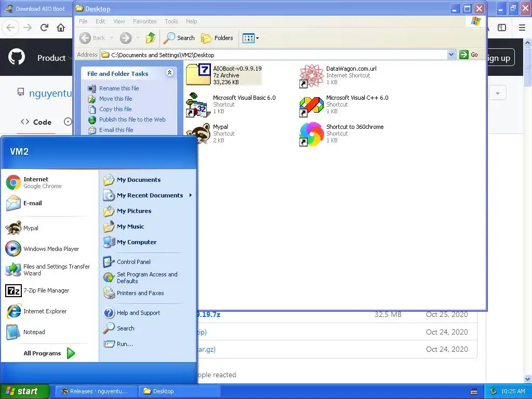Click Copy this file task
The width and height of the screenshot is (532, 399).
click(x=110, y=109)
